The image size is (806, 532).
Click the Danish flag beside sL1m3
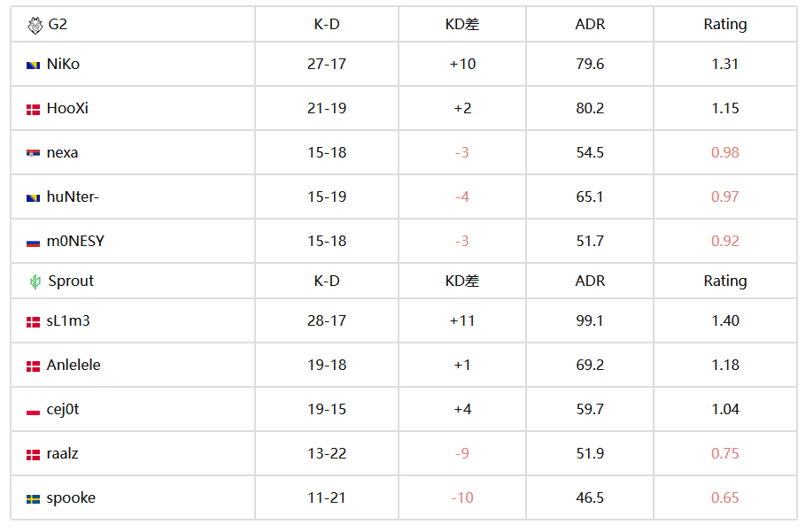pyautogui.click(x=33, y=322)
